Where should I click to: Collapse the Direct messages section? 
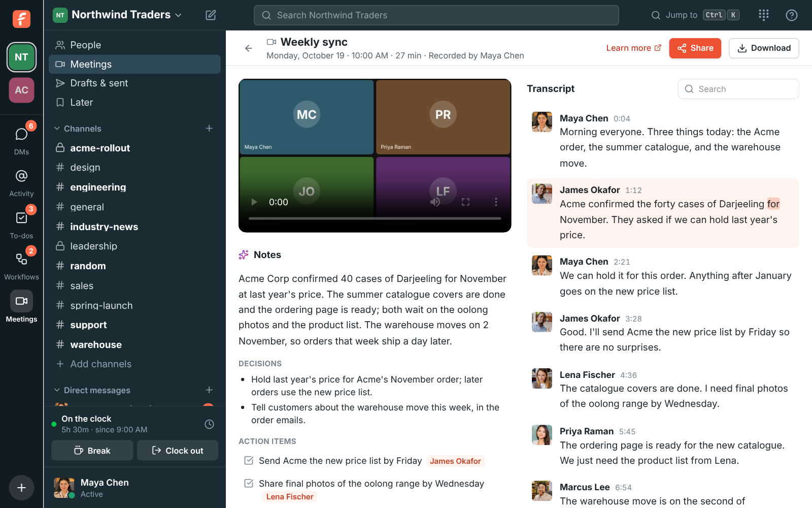click(x=92, y=390)
